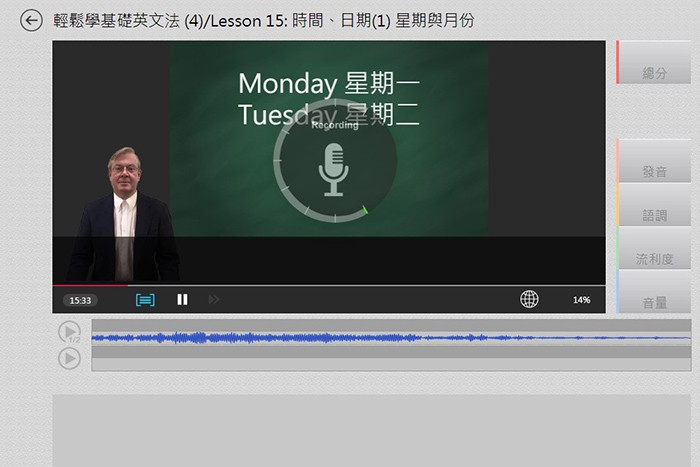This screenshot has width=700, height=467.
Task: Select the 發音 pronunciation tab
Action: [x=655, y=171]
